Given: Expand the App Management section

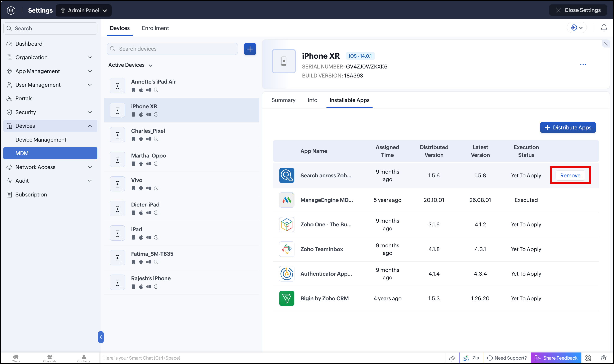Looking at the screenshot, I should tap(50, 71).
